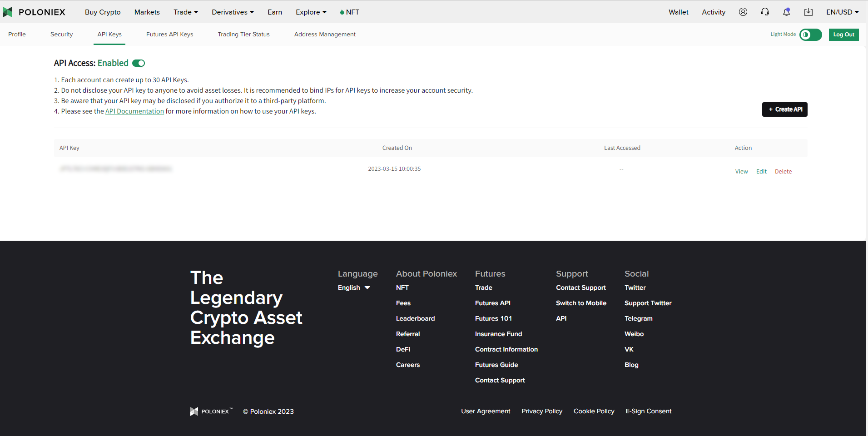Screen dimensions: 868x436
Task: Open the Trading Tier Status tab
Action: coord(244,35)
